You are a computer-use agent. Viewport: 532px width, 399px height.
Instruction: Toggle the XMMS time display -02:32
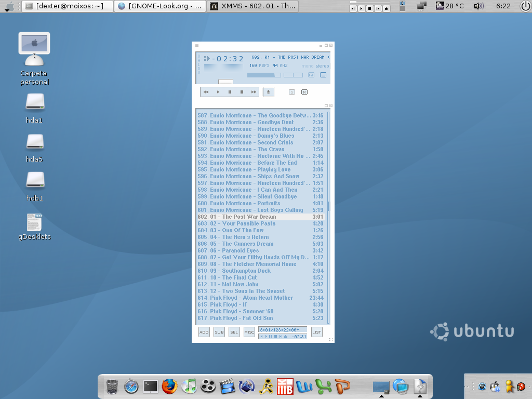click(228, 59)
